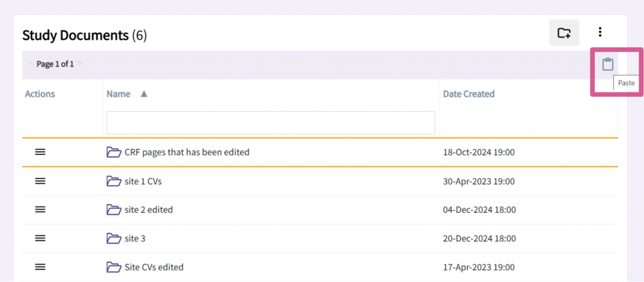Viewport: 644px width, 282px height.
Task: Go to next page arrow
Action: tap(80, 63)
